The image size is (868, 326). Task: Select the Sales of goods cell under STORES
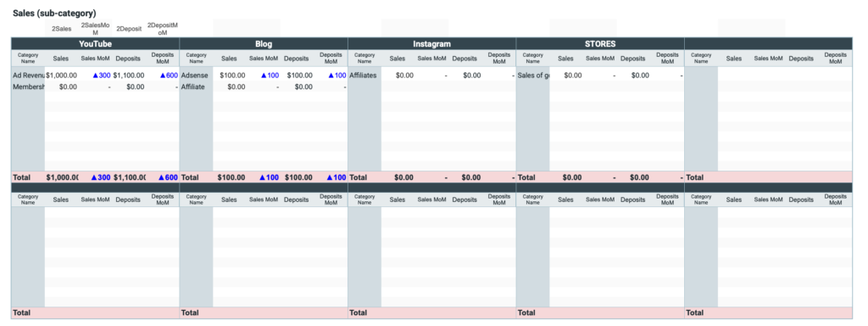coord(533,76)
